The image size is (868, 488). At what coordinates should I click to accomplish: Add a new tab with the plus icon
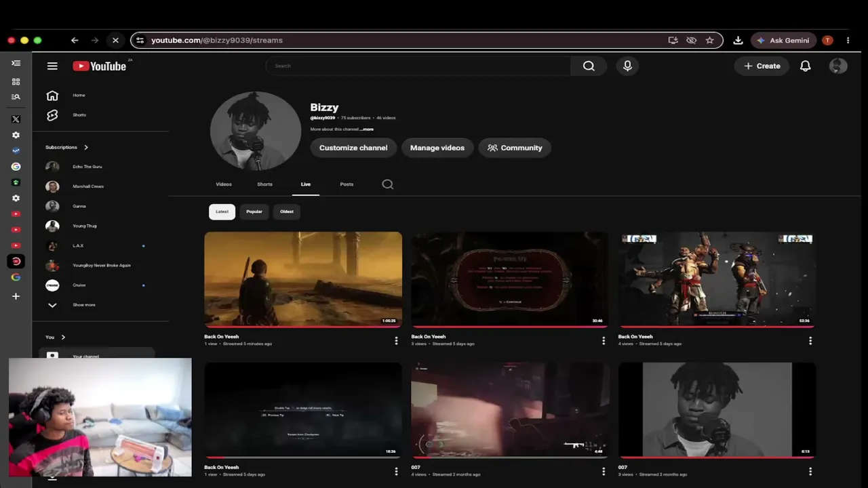[16, 296]
